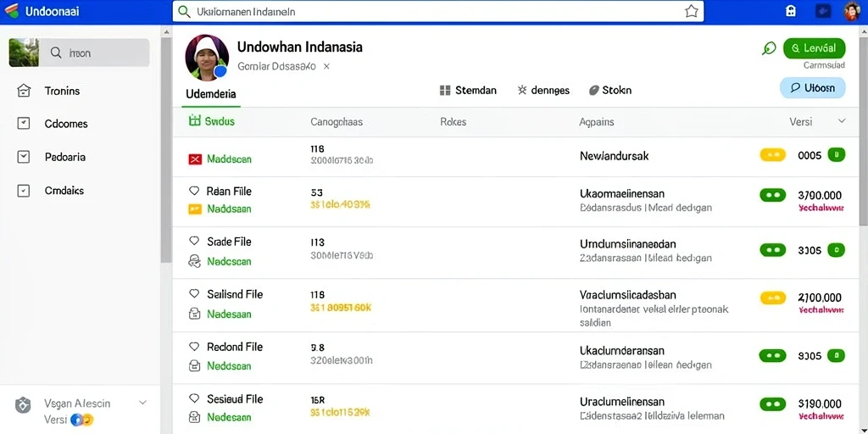The width and height of the screenshot is (868, 434).
Task: Toggle the Cdoomes checkbox icon
Action: tap(23, 124)
